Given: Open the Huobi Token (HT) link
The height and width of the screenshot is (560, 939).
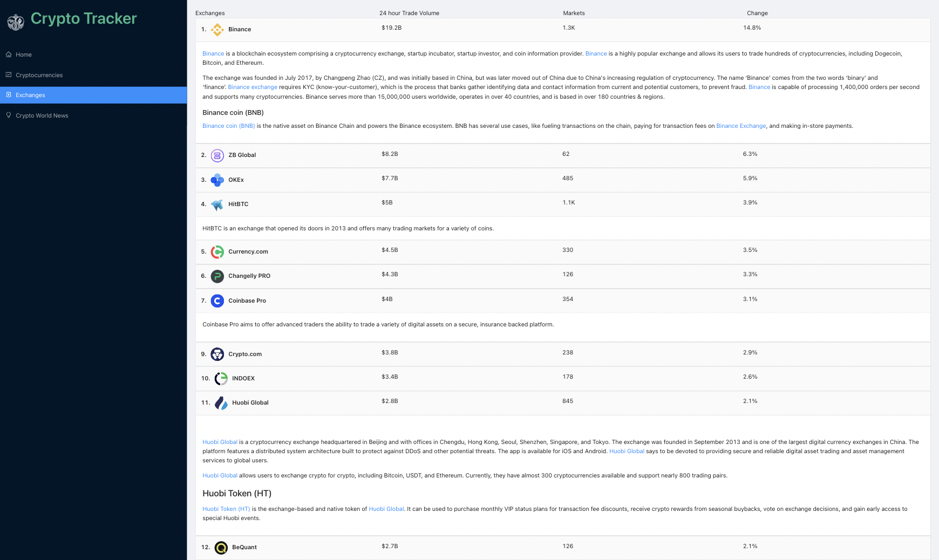Looking at the screenshot, I should [226, 509].
